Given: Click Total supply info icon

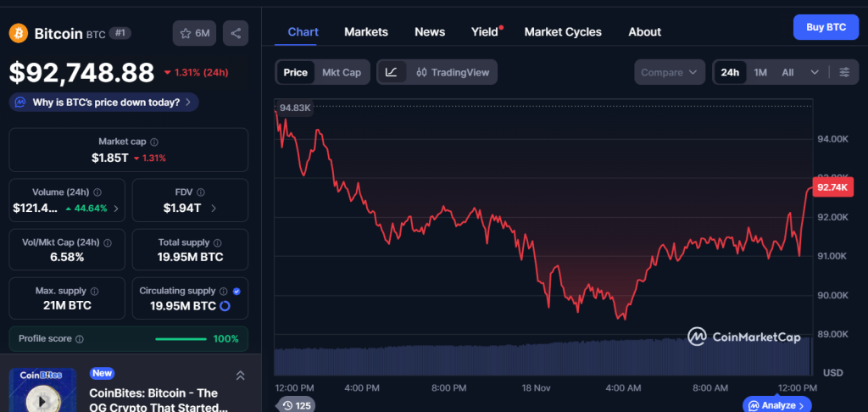Looking at the screenshot, I should point(218,242).
